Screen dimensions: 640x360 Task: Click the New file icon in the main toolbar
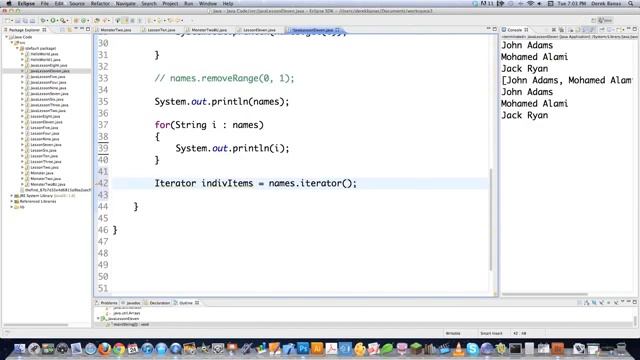point(7,20)
